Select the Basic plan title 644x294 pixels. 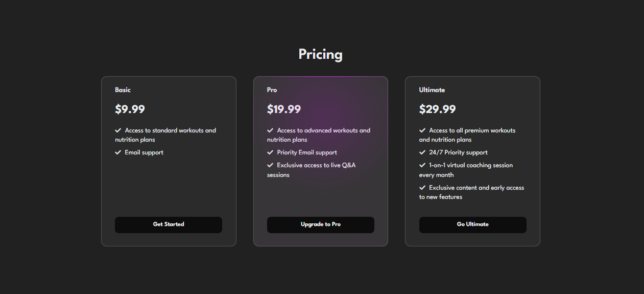[123, 90]
